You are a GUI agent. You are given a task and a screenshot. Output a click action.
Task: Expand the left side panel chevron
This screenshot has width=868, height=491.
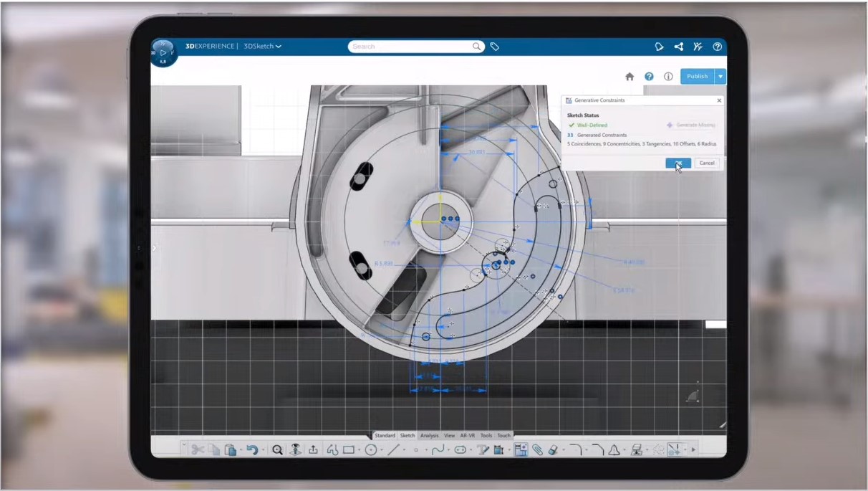pyautogui.click(x=154, y=248)
